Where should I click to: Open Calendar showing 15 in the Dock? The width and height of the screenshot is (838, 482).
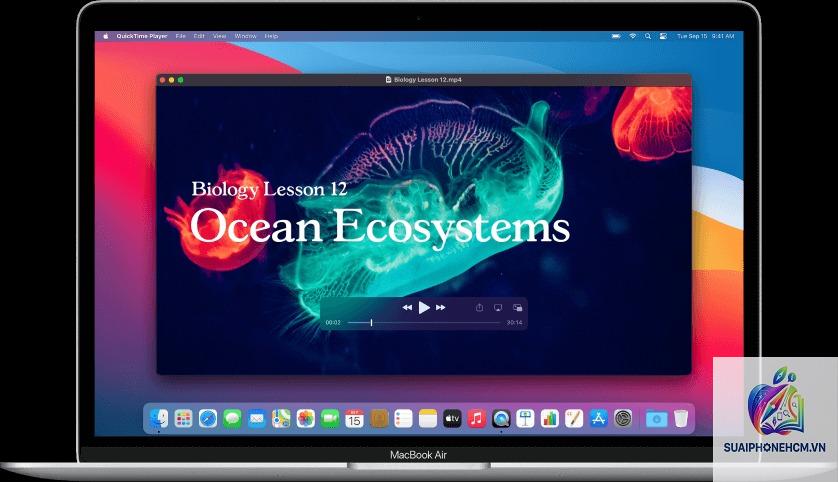click(x=354, y=418)
